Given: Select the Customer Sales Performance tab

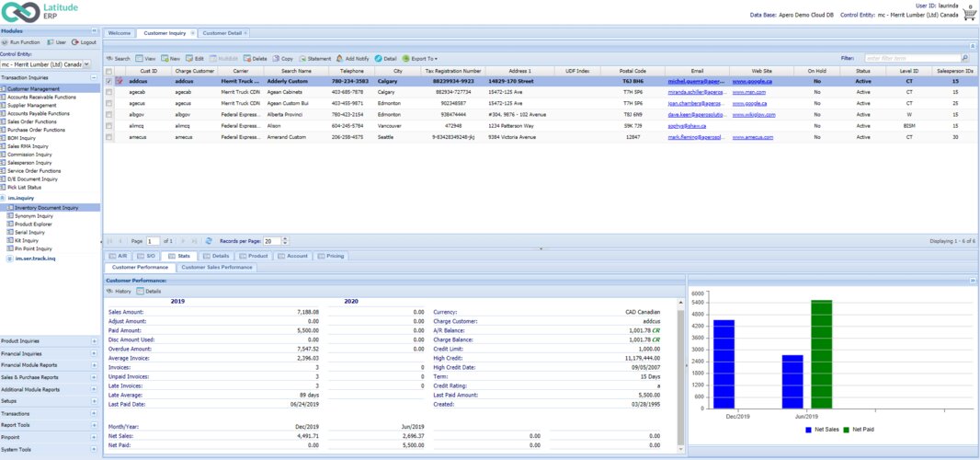Looking at the screenshot, I should point(216,267).
